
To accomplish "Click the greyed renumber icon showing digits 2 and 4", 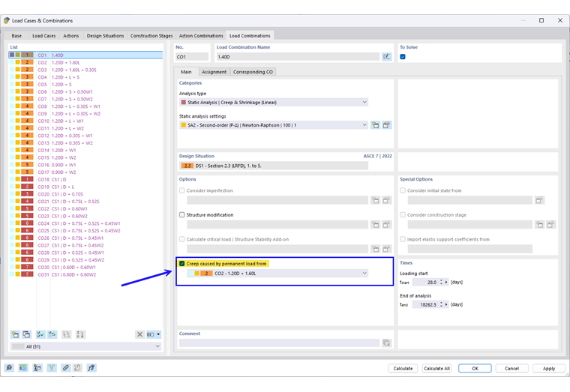I will click(80, 334).
